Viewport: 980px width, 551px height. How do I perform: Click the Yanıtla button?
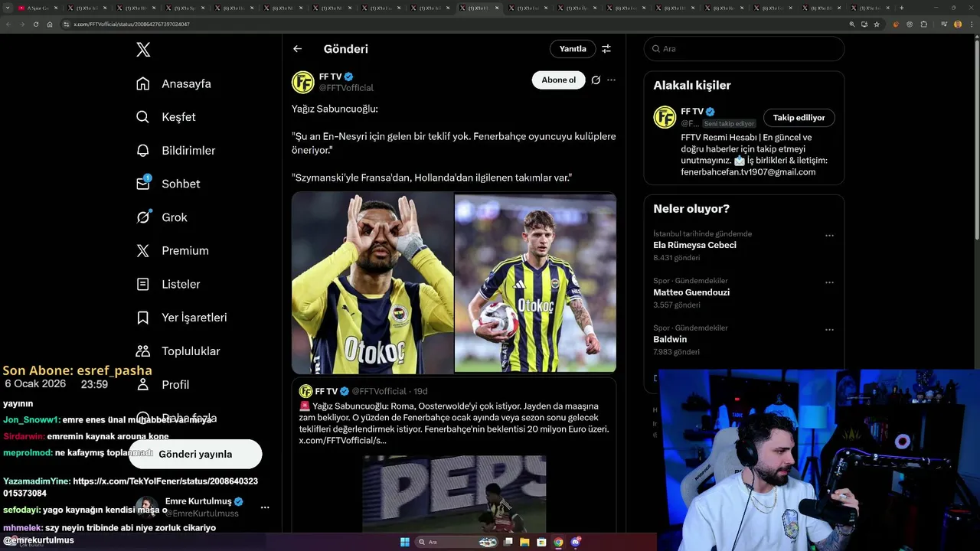(573, 49)
